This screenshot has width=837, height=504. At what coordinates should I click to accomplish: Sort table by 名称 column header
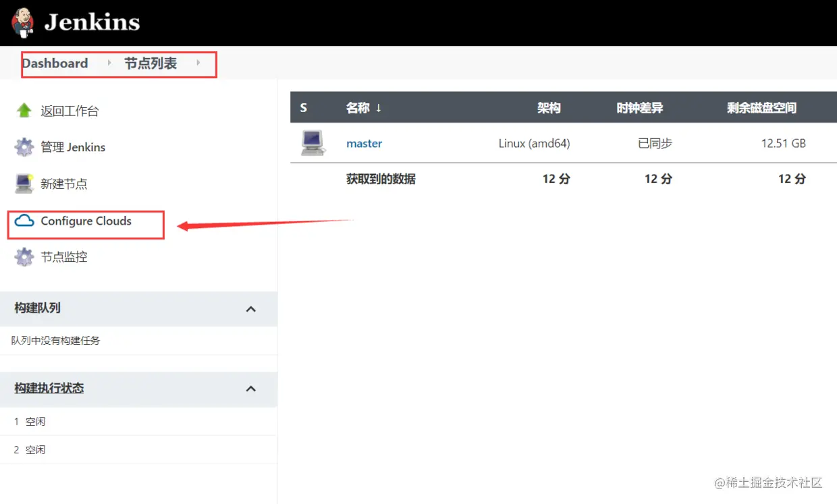364,108
